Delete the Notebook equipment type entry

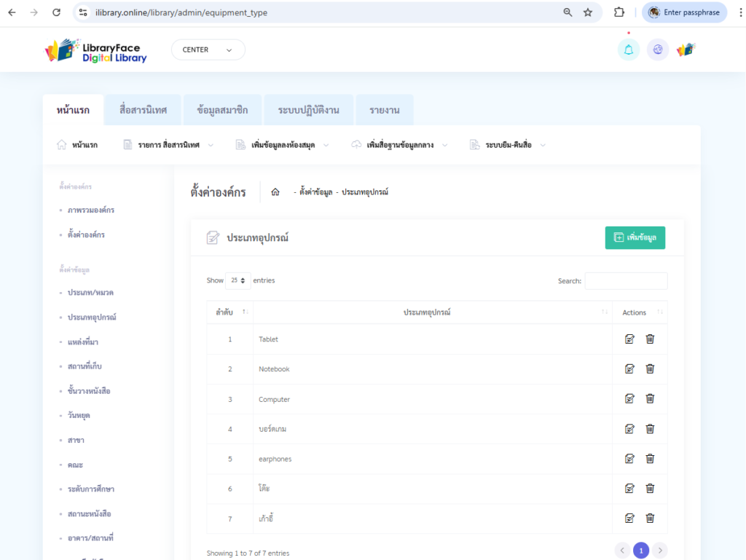pyautogui.click(x=650, y=368)
